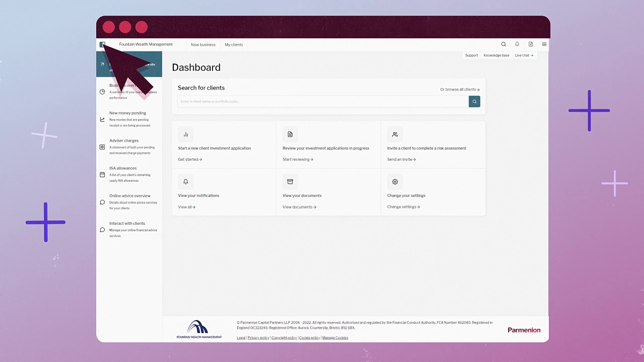Collapse the sidebar with the top-left toggle
Image resolution: width=644 pixels, height=362 pixels.
pos(103,45)
